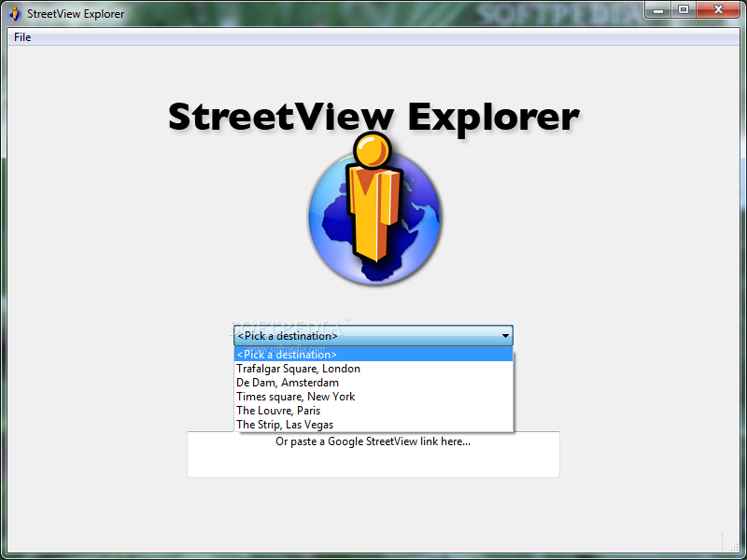The image size is (747, 560).
Task: Select Trafalgar Square, London destination
Action: (373, 369)
